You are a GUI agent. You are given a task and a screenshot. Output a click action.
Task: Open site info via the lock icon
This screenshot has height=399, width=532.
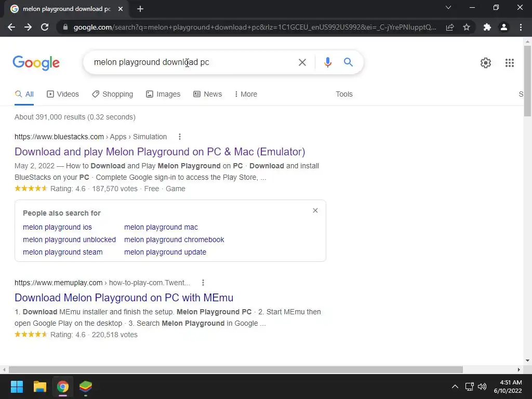(65, 27)
